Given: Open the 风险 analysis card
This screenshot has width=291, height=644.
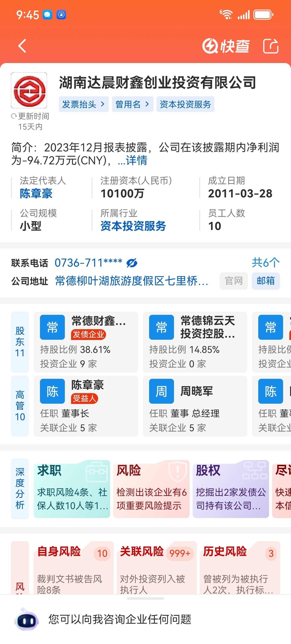Looking at the screenshot, I should point(151,489).
